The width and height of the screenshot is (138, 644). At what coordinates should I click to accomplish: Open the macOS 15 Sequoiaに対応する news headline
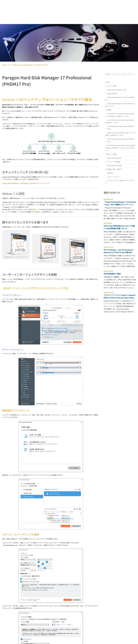120,296
